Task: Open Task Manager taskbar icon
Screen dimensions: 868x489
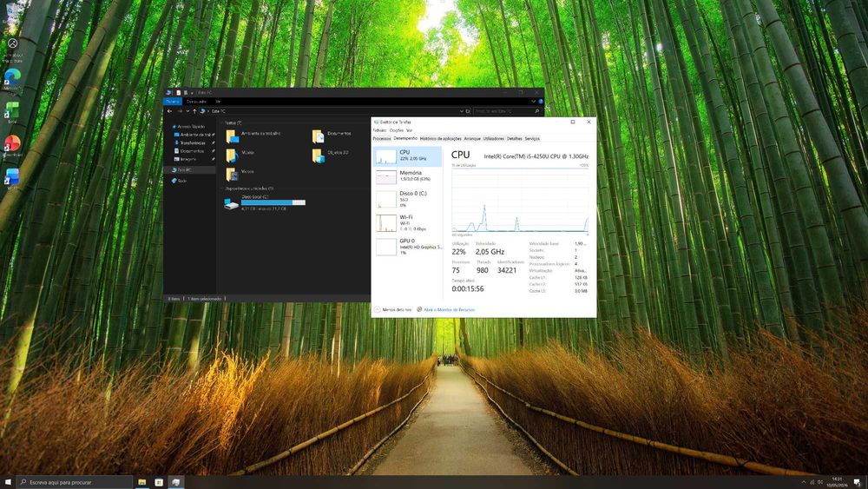Action: coord(175,482)
